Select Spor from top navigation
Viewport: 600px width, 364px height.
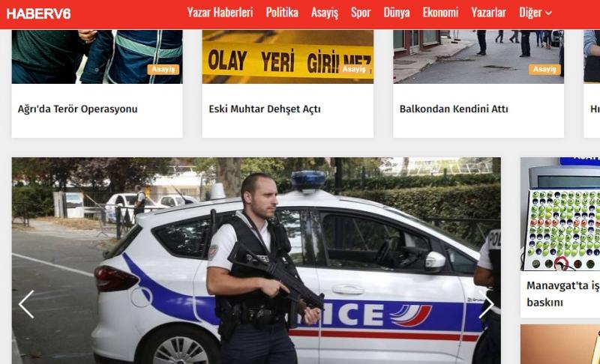[x=361, y=13]
